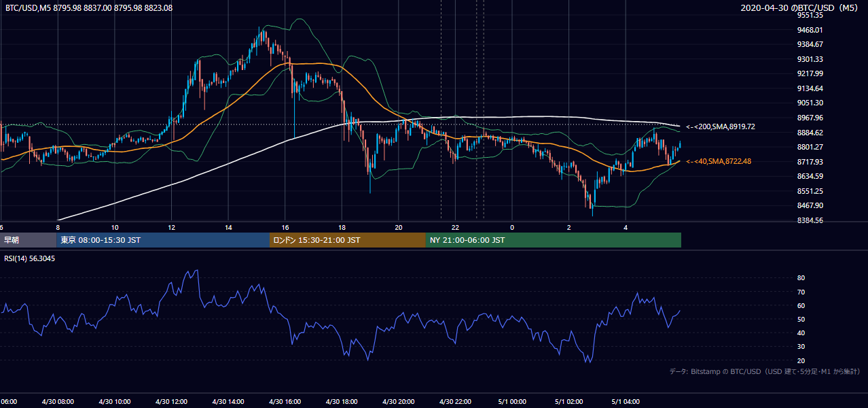868x408 pixels.
Task: Click the NY 21:00-06:00 JST session bar
Action: tap(554, 240)
